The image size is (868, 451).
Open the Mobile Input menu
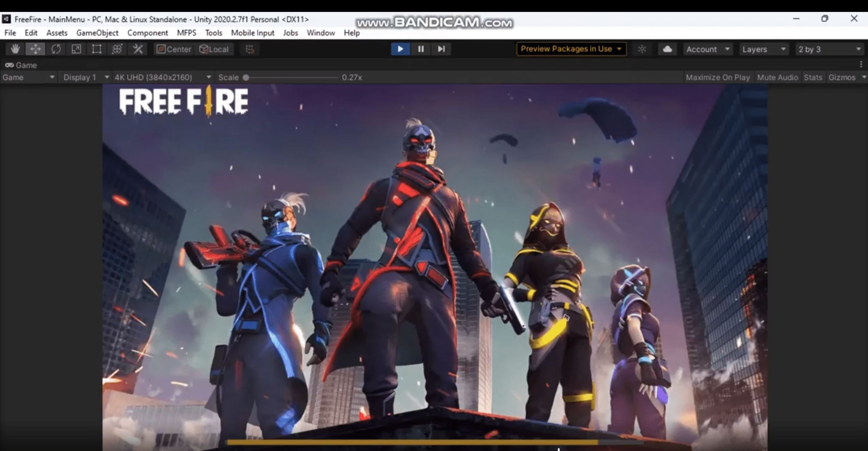point(253,33)
